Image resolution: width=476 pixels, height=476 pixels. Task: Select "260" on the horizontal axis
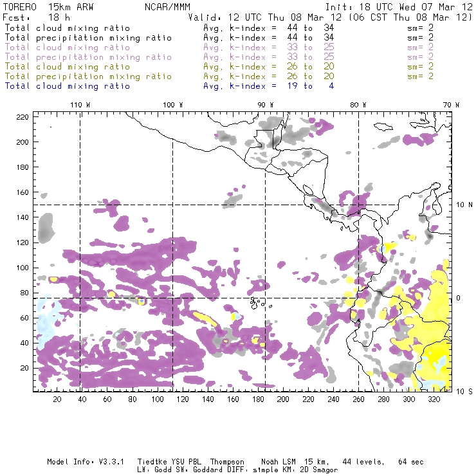(358, 399)
